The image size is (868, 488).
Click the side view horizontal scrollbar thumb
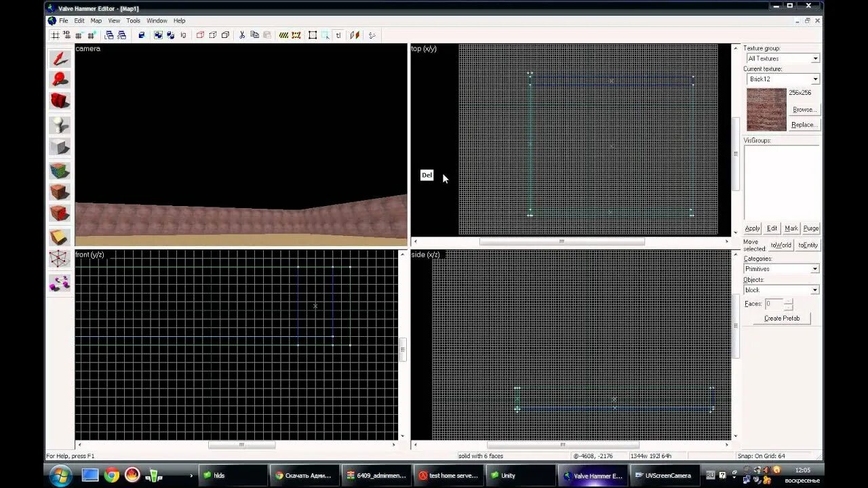(562, 445)
